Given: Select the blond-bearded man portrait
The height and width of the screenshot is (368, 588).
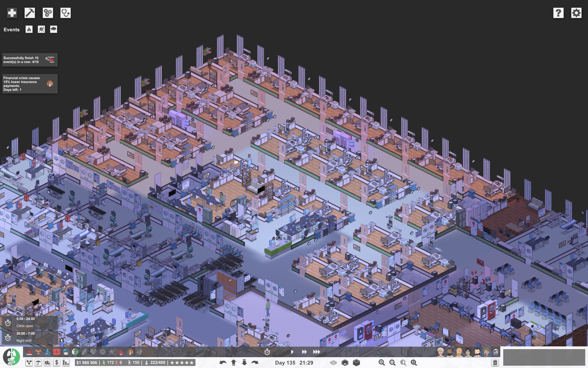Looking at the screenshot, I should click(459, 352).
